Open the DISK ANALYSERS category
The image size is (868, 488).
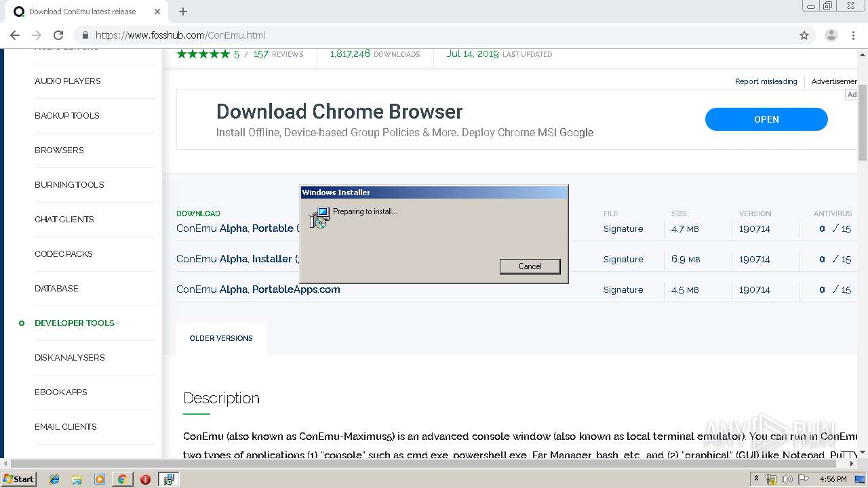tap(70, 357)
